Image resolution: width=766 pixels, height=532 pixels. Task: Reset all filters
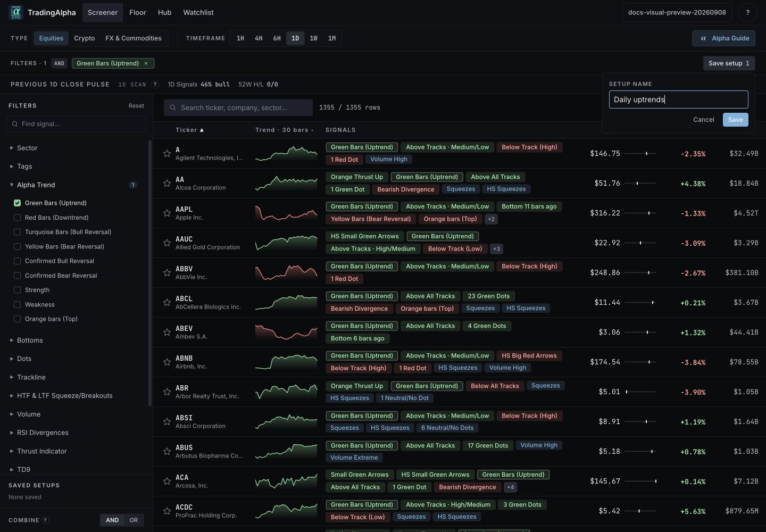coord(136,106)
